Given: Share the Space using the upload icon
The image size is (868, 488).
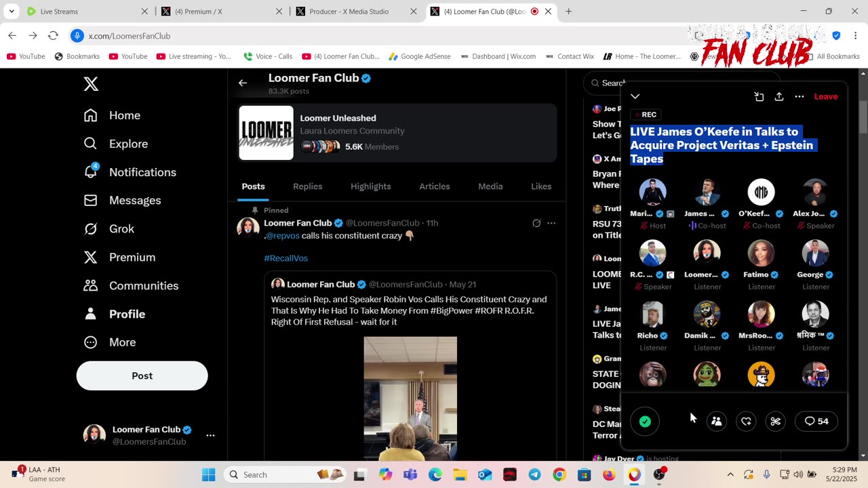Looking at the screenshot, I should [779, 97].
